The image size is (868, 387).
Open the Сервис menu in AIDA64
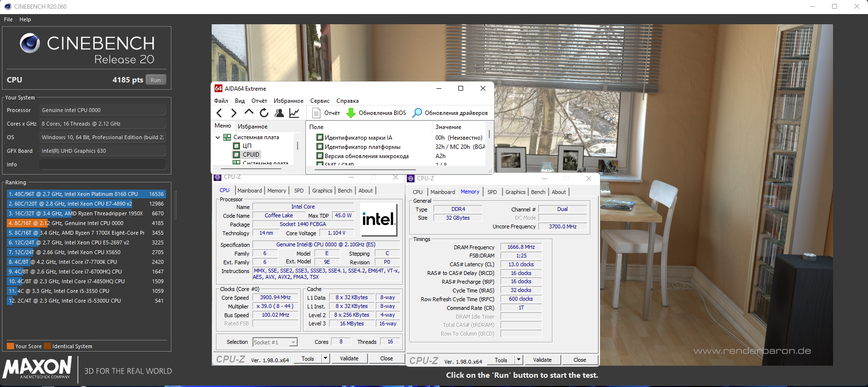[x=319, y=101]
